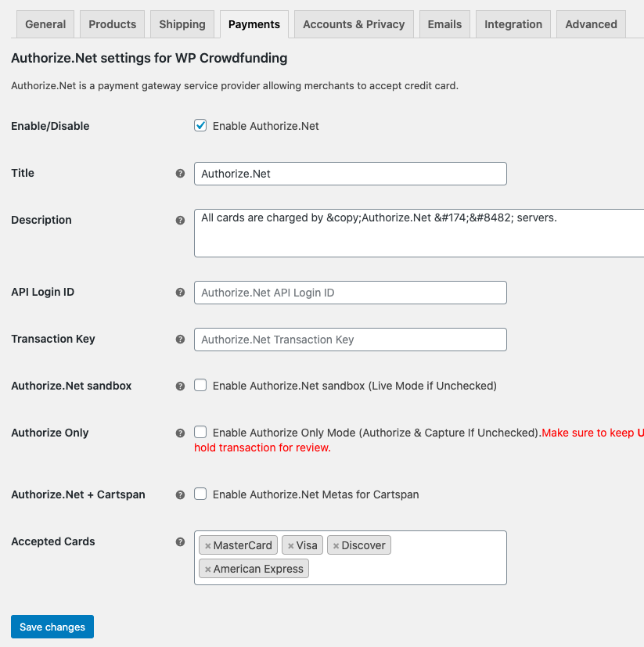The width and height of the screenshot is (644, 647).
Task: Click the sandbox Live Mode label text
Action: (354, 386)
